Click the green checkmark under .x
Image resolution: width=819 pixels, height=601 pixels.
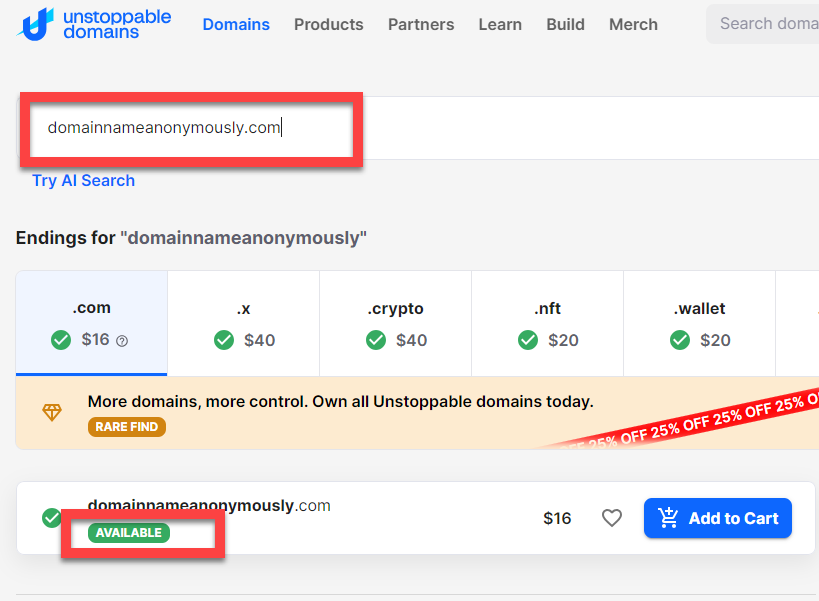pos(224,340)
